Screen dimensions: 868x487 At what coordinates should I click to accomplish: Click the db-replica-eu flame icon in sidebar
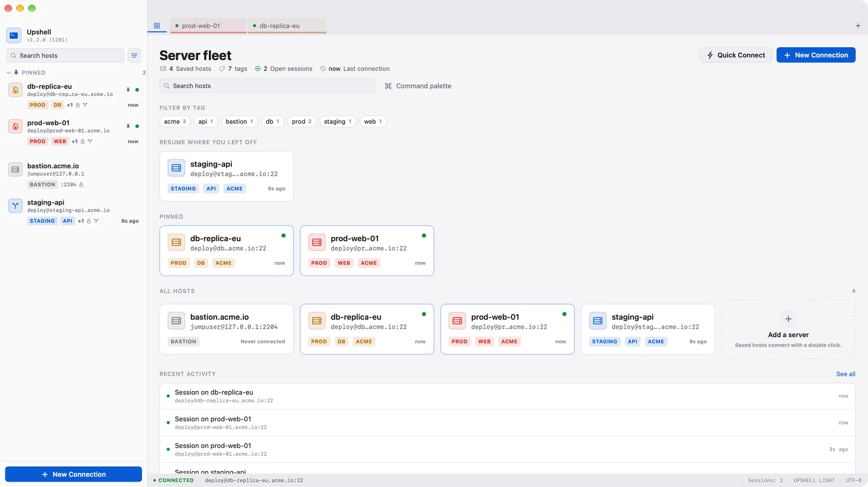[15, 90]
